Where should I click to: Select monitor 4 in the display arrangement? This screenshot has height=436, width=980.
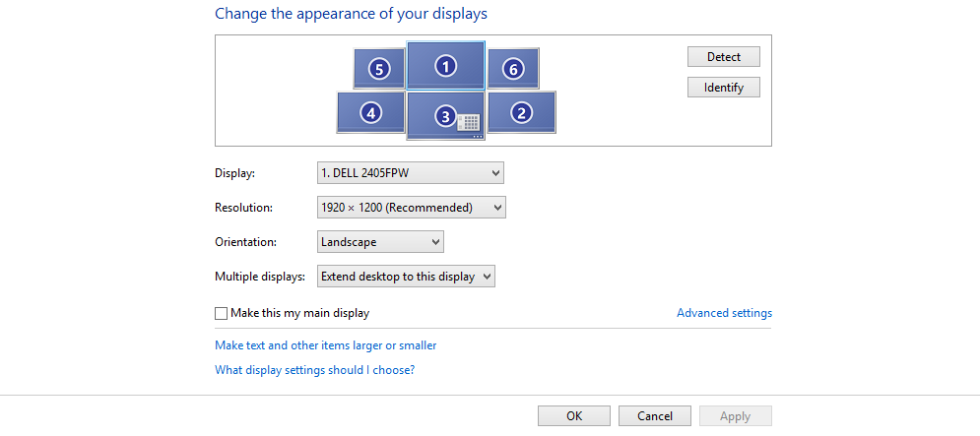point(370,112)
